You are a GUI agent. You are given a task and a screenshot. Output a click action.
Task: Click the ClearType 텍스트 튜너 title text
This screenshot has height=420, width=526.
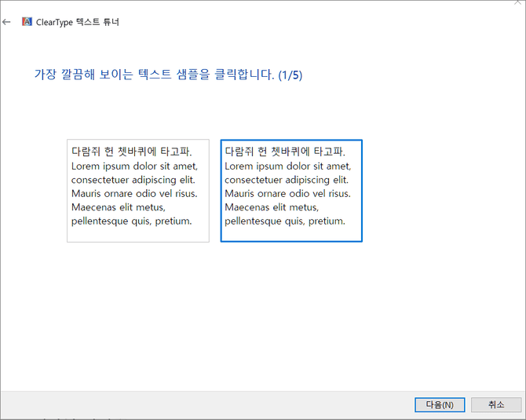click(x=78, y=22)
